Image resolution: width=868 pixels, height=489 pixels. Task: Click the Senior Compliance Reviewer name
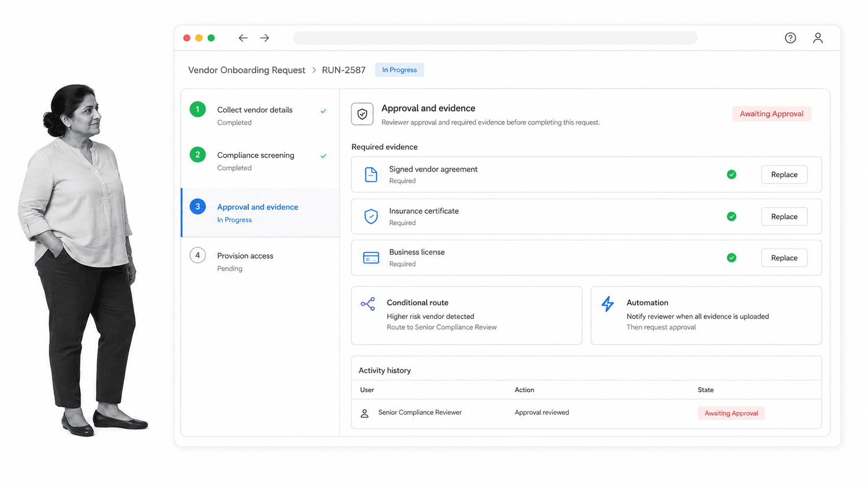[420, 413]
